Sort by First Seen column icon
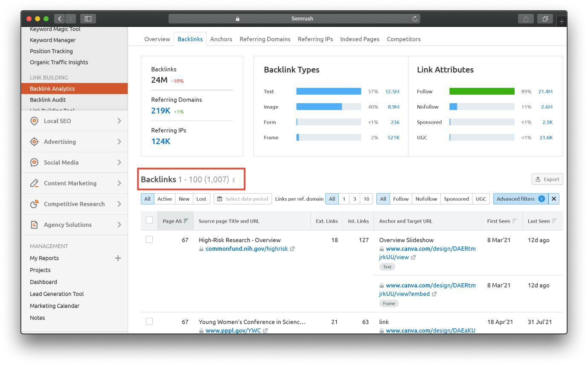This screenshot has width=588, height=365. (514, 221)
